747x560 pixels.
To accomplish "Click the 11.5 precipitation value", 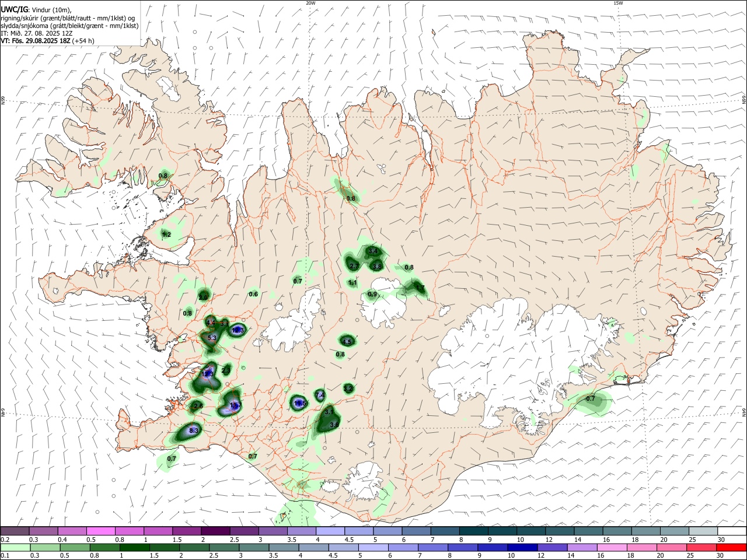I will (x=301, y=403).
